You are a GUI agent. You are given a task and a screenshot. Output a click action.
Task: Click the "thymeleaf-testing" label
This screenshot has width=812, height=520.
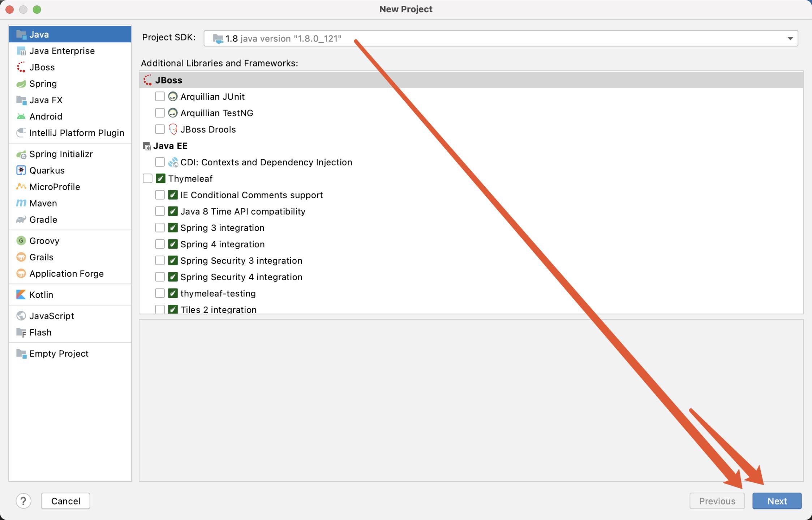tap(218, 294)
